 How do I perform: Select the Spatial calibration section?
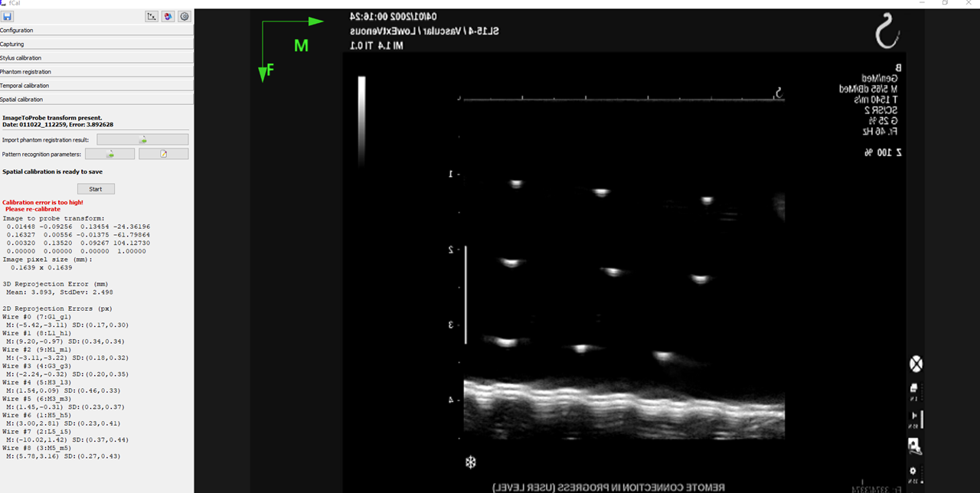point(96,99)
